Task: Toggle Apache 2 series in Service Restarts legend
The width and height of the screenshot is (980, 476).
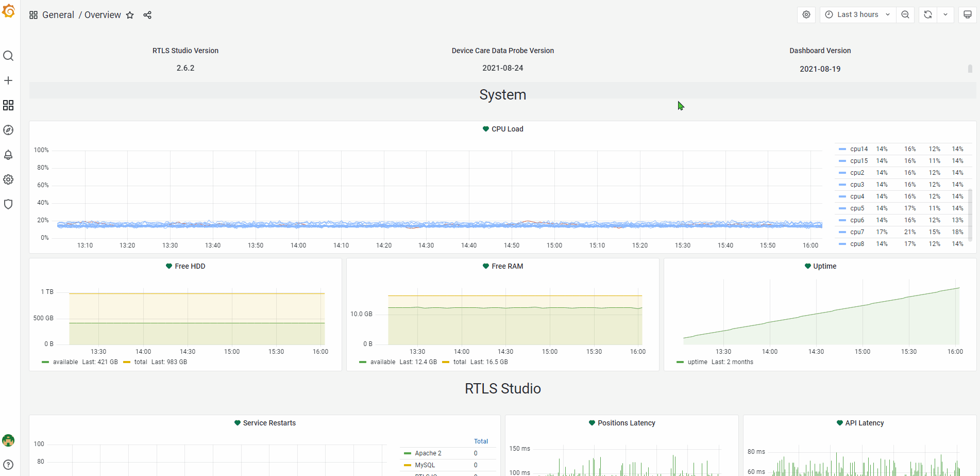Action: coord(428,453)
